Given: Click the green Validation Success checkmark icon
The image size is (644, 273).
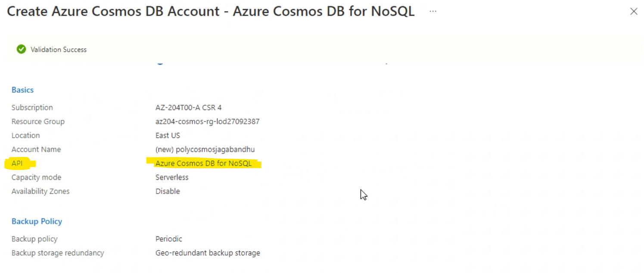Looking at the screenshot, I should 21,49.
